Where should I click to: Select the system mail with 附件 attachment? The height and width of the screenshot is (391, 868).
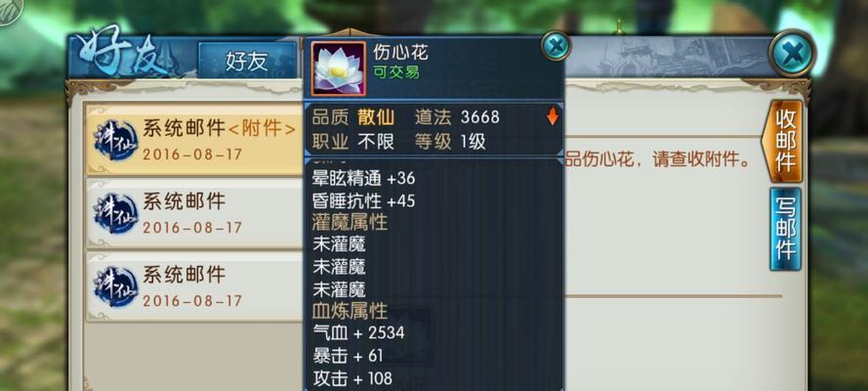(195, 140)
